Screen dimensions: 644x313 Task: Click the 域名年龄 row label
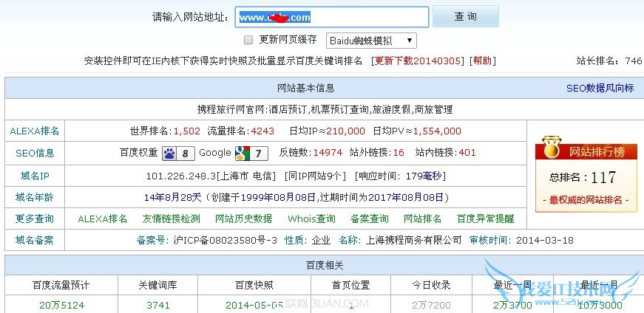35,198
